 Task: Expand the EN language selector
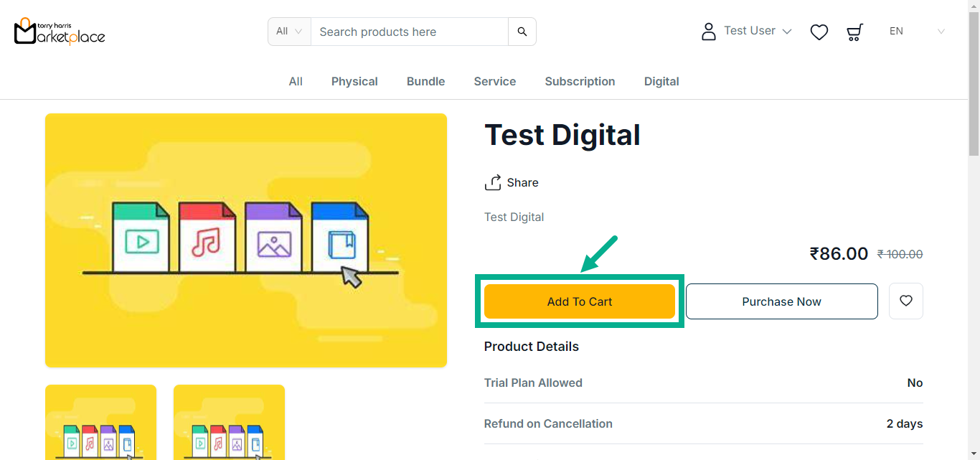pyautogui.click(x=917, y=32)
